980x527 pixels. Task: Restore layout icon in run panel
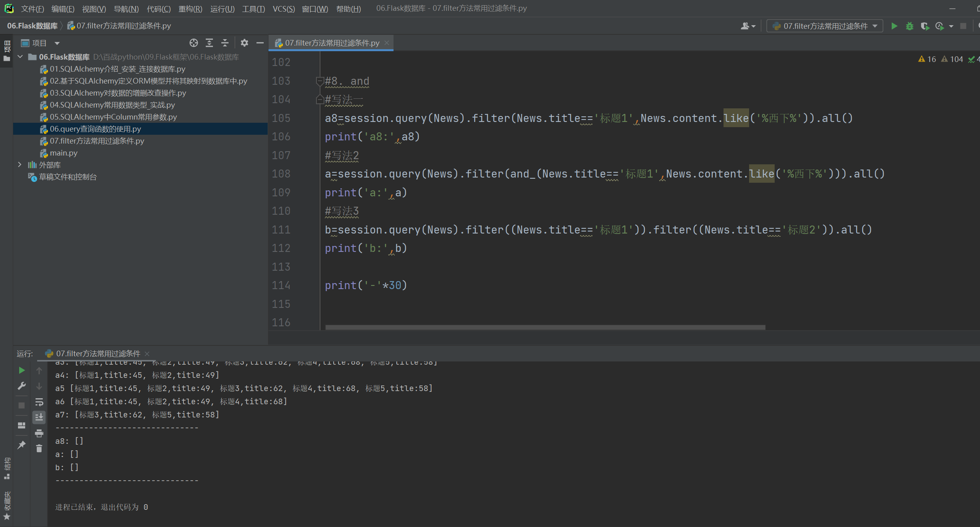(22, 425)
